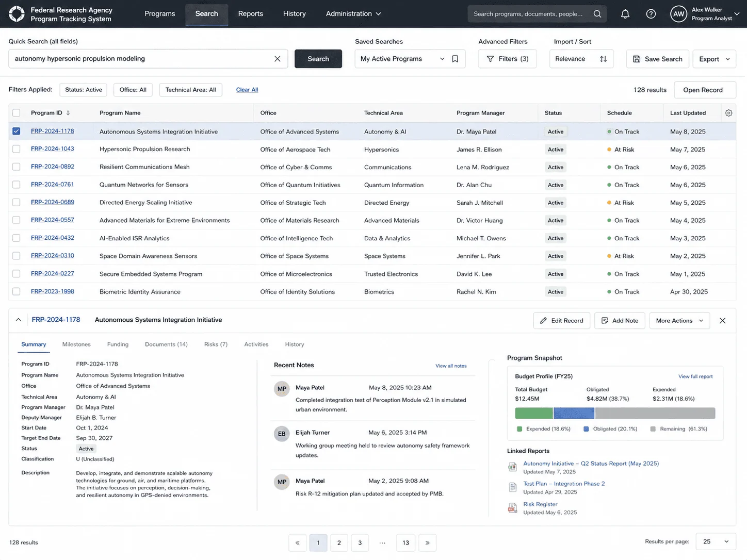
Task: Open the Reports nav item
Action: tap(251, 14)
